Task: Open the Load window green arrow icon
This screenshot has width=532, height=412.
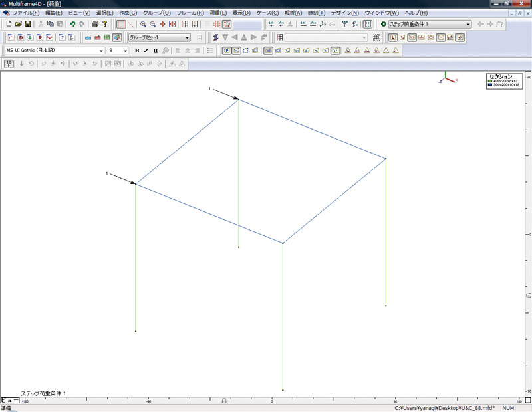Action: point(30,37)
